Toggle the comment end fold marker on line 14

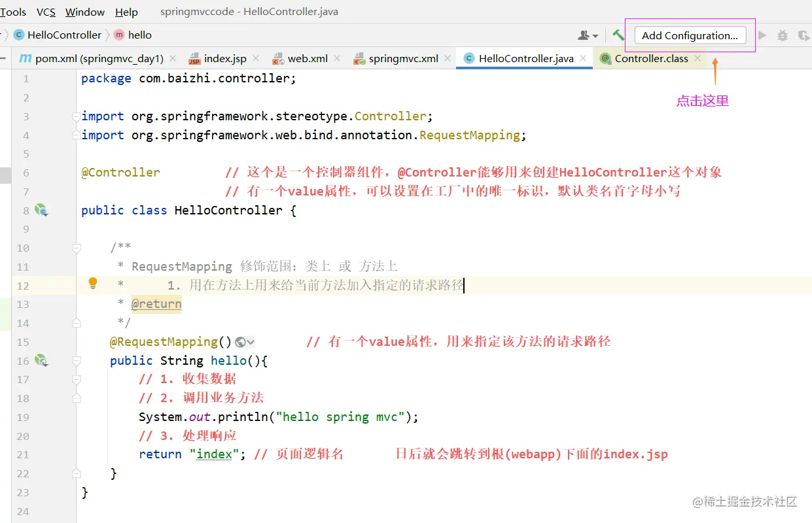[x=77, y=322]
